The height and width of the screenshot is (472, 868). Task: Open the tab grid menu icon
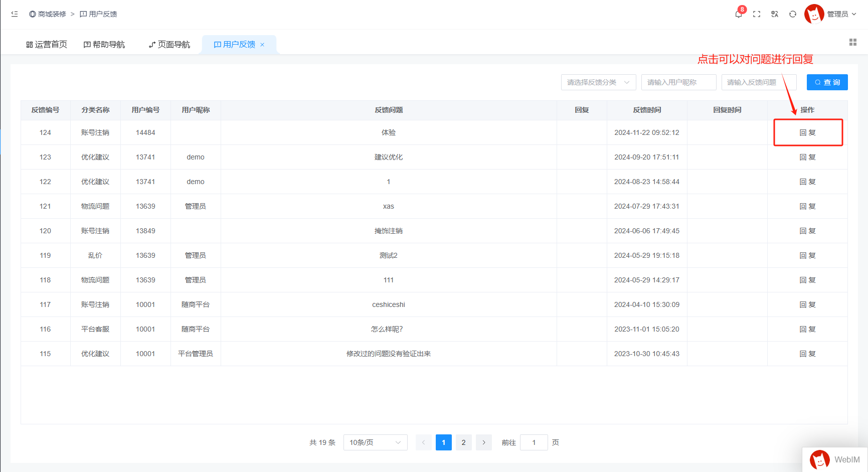pyautogui.click(x=852, y=42)
